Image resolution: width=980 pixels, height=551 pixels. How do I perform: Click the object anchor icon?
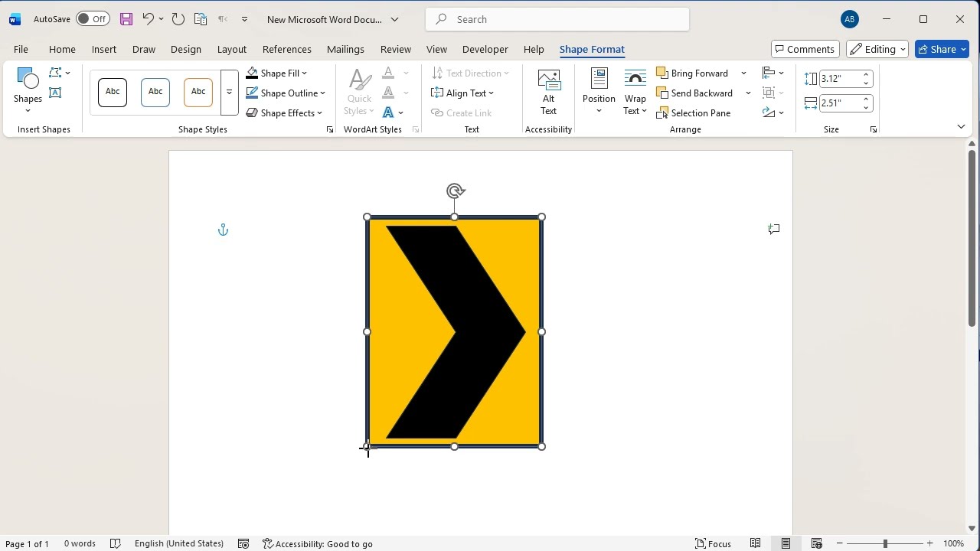click(223, 230)
